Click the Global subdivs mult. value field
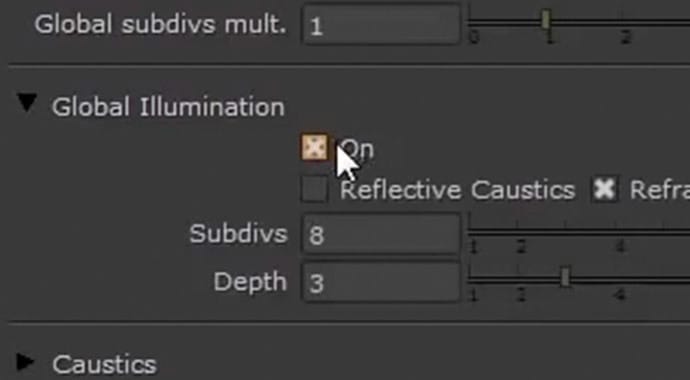Viewport: 690px width, 380px height. (381, 26)
